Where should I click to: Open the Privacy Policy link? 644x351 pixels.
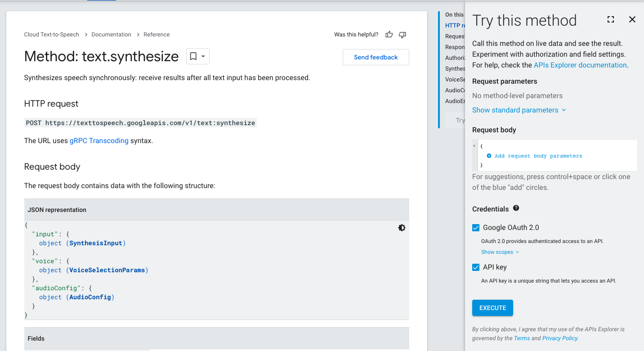click(x=560, y=338)
